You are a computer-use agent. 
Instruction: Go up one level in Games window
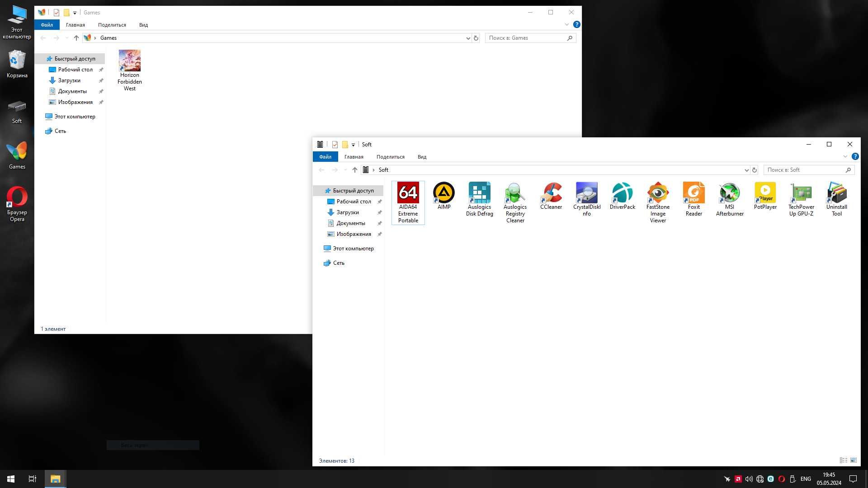[76, 38]
